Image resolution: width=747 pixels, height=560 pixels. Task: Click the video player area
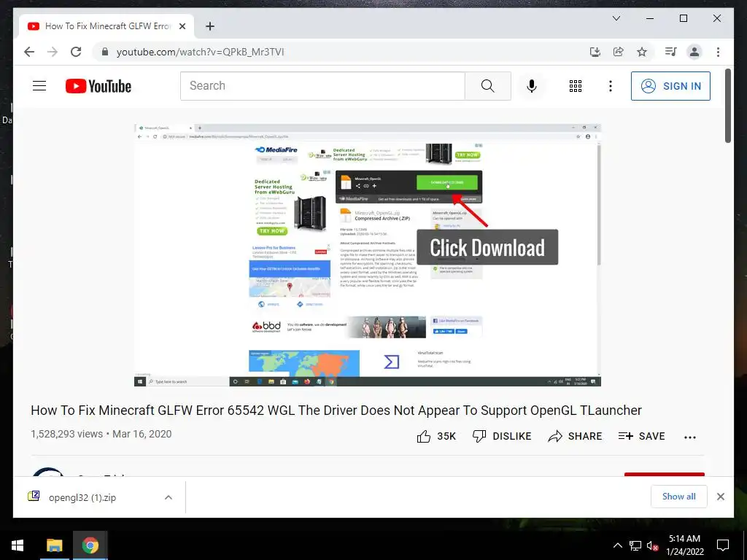click(x=368, y=255)
